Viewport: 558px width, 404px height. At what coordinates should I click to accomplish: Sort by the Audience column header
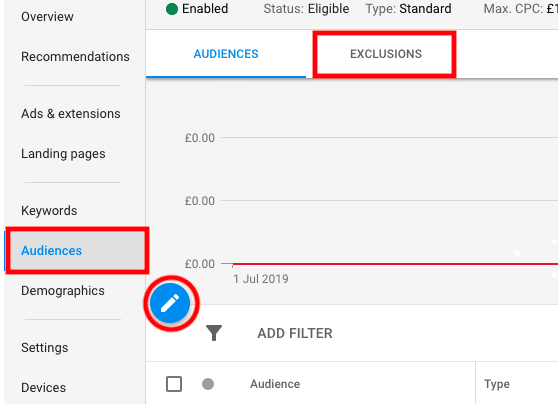pyautogui.click(x=275, y=384)
